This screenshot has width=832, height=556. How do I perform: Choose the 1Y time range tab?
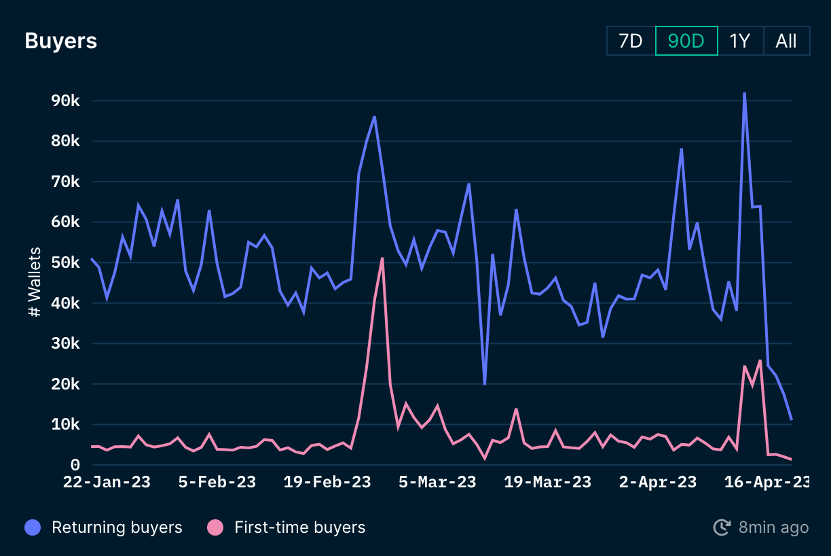pyautogui.click(x=740, y=41)
